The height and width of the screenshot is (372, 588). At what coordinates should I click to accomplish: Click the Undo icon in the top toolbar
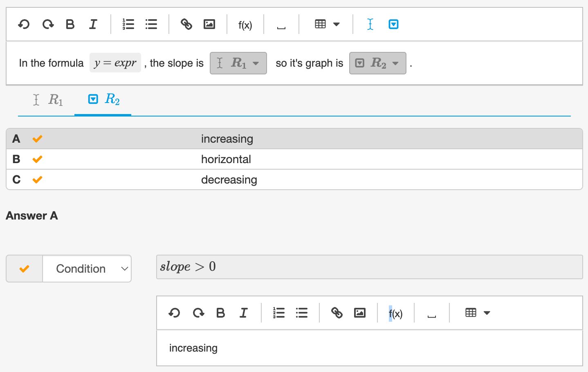pos(24,24)
